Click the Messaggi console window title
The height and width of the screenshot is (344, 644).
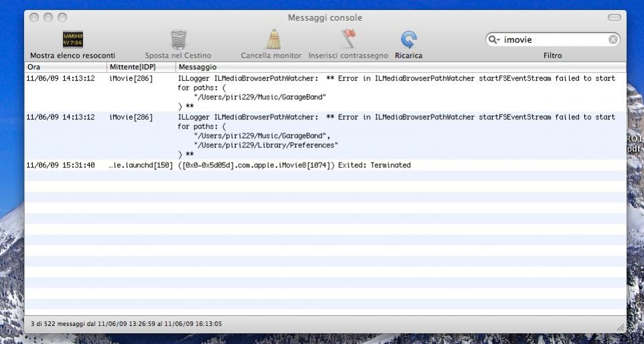click(x=325, y=17)
